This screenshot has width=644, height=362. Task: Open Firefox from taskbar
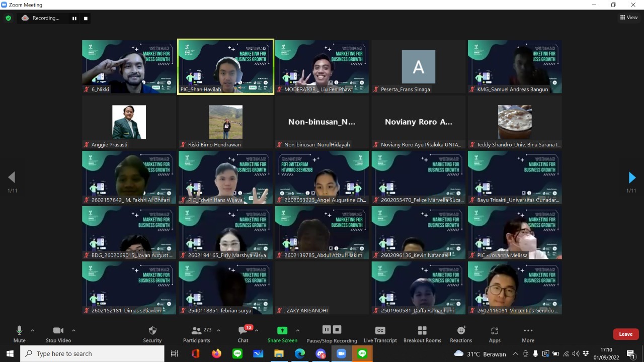click(x=216, y=353)
